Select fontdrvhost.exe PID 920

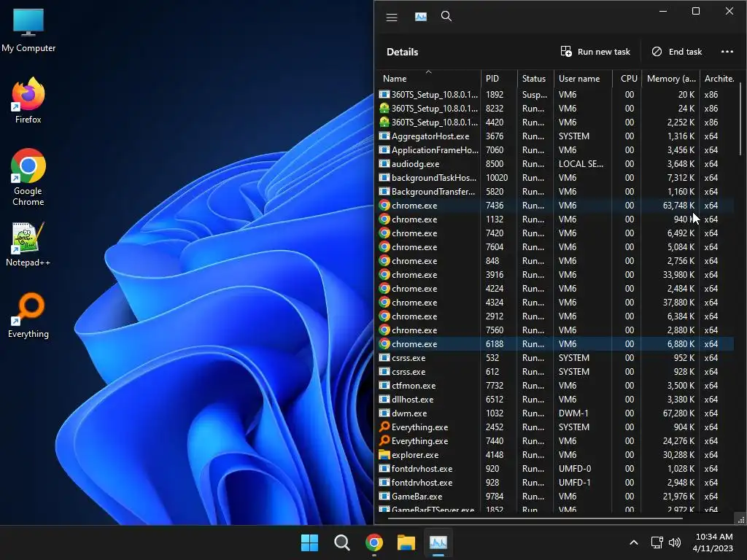point(555,468)
